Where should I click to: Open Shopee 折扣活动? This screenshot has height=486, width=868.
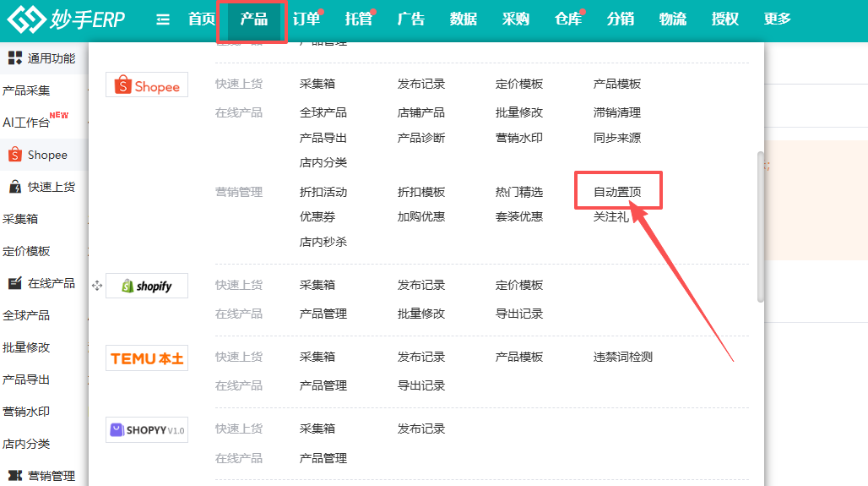pos(323,192)
